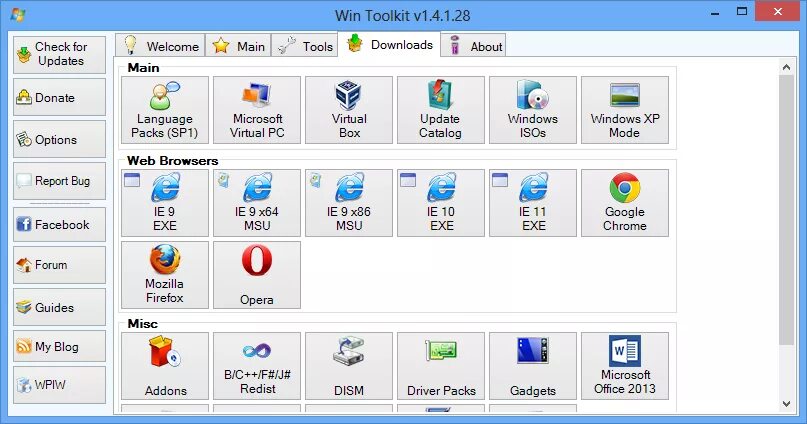Open Mozilla Firefox download tile
The width and height of the screenshot is (807, 424).
[x=165, y=275]
